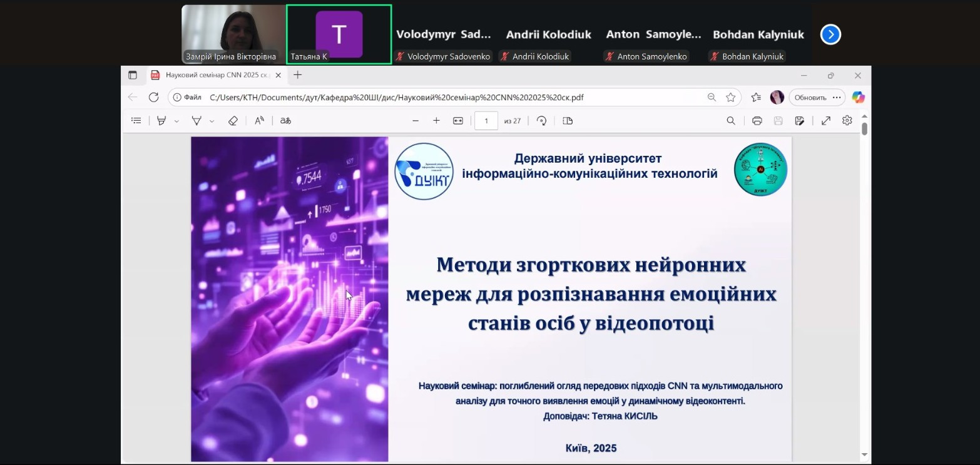Toggle the page view layout button
The image size is (980, 465).
pos(568,121)
